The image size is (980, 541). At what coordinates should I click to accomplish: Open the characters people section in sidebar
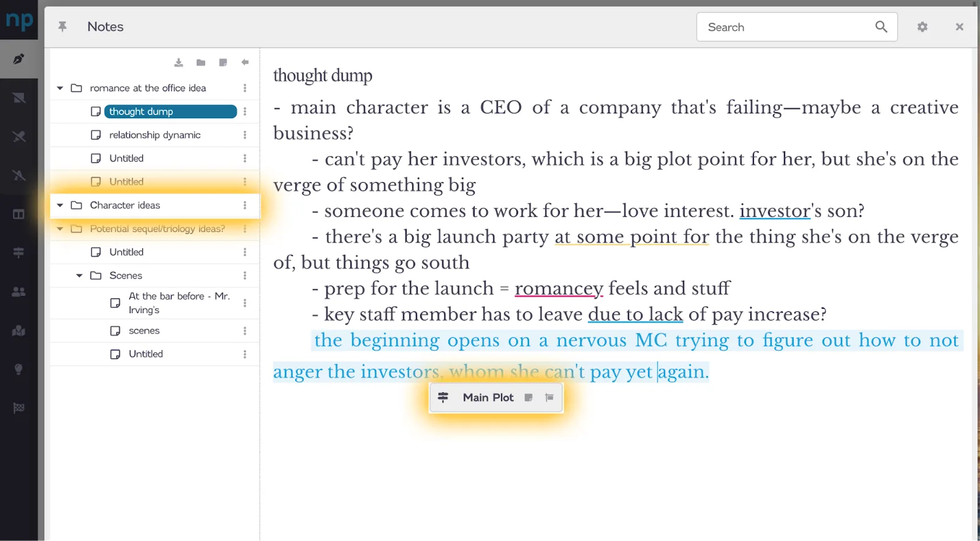tap(18, 292)
